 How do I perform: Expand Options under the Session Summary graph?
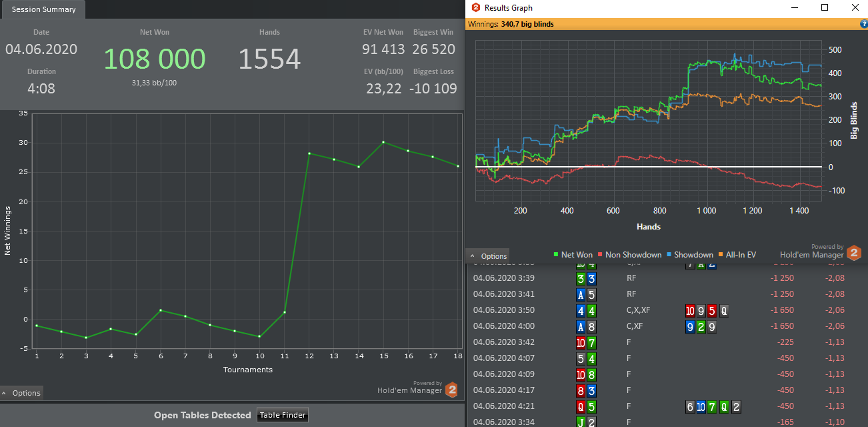(21, 393)
